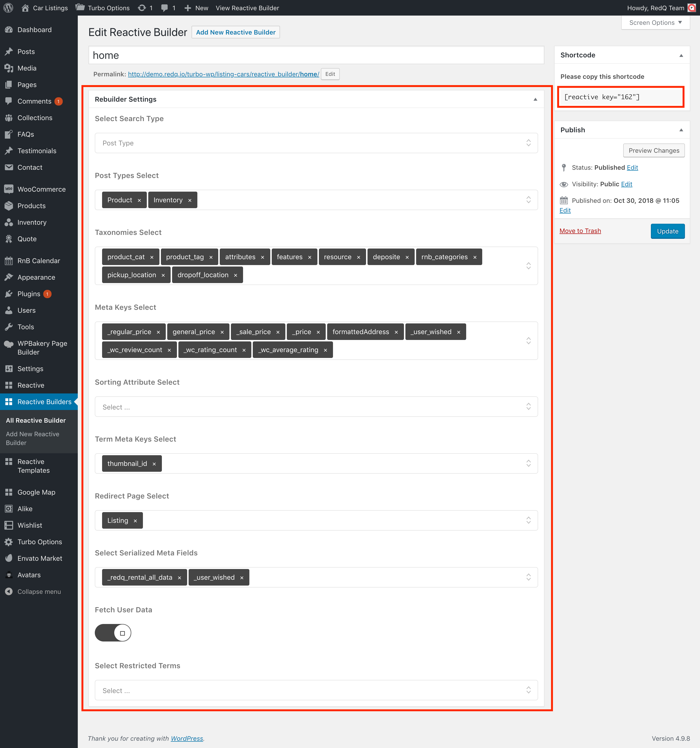Click the updates icon in admin bar
This screenshot has width=700, height=748.
[x=142, y=8]
